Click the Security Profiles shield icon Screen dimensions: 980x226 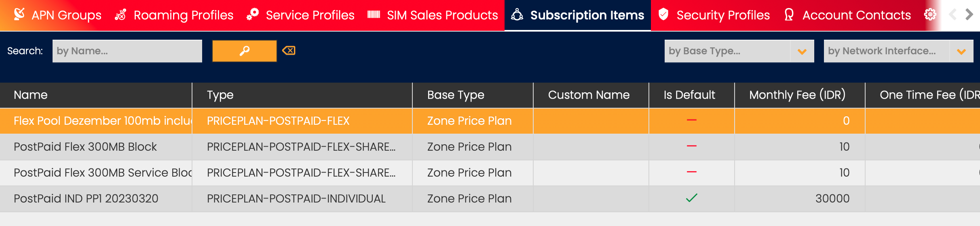pyautogui.click(x=663, y=15)
